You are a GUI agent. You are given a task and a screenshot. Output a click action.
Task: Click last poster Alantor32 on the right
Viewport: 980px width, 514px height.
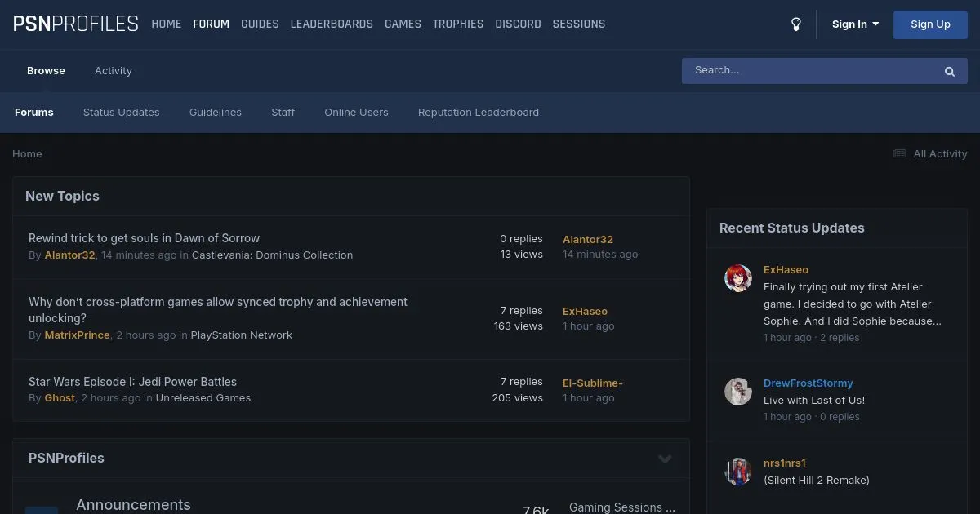click(588, 239)
